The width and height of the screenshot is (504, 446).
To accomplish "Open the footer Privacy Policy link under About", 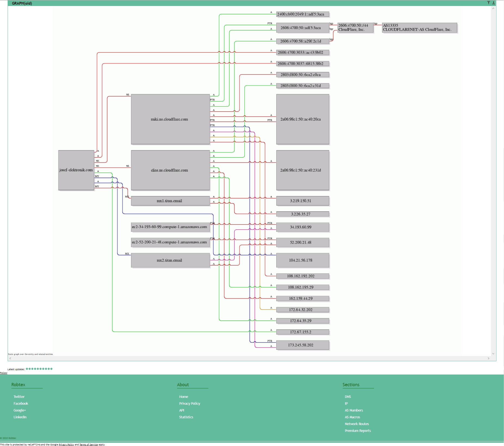I will 190,404.
